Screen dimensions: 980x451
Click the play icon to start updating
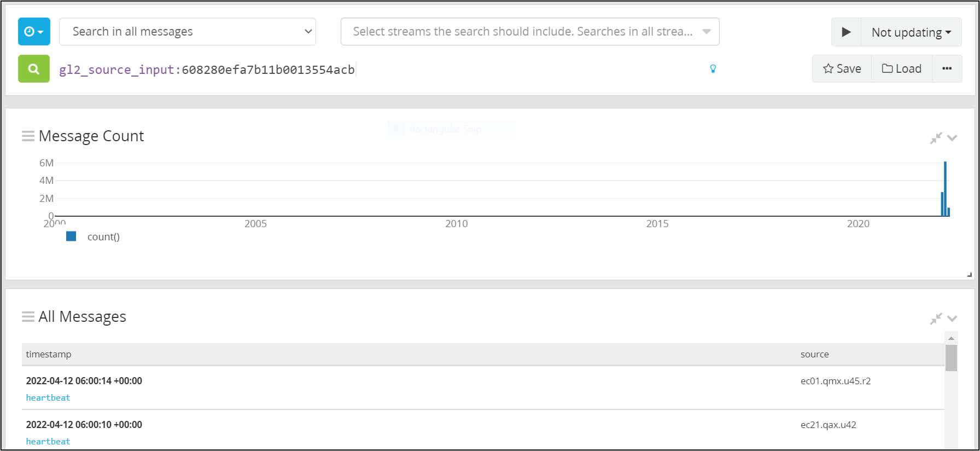846,32
